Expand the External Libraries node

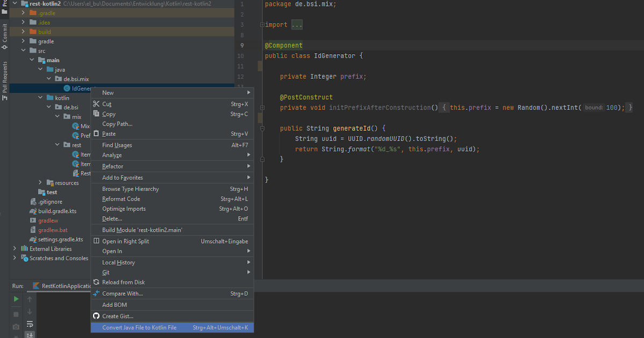click(15, 248)
